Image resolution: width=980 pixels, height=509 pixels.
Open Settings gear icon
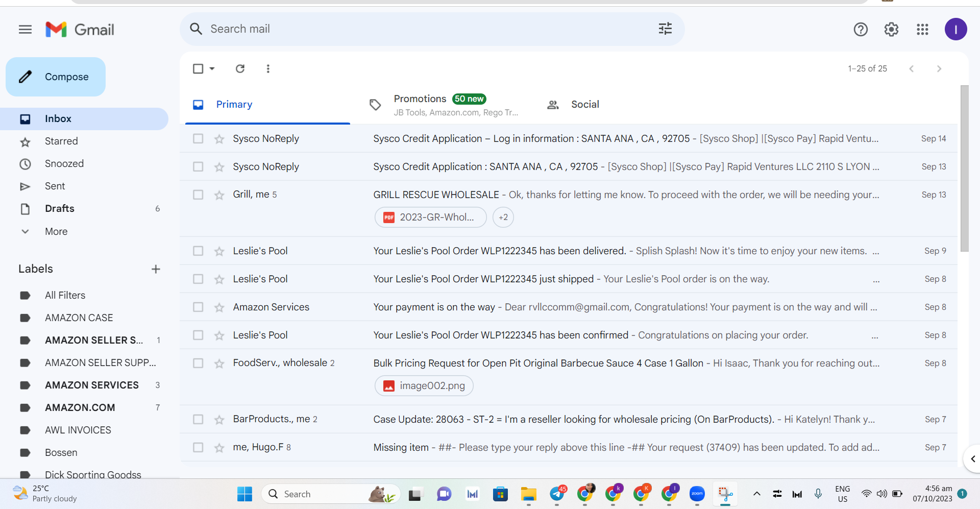click(891, 30)
